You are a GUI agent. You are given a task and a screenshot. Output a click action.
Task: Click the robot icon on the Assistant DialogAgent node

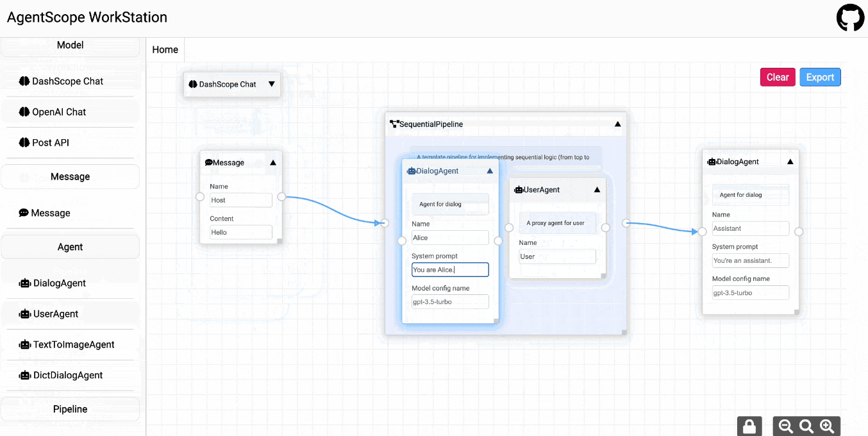pyautogui.click(x=712, y=162)
